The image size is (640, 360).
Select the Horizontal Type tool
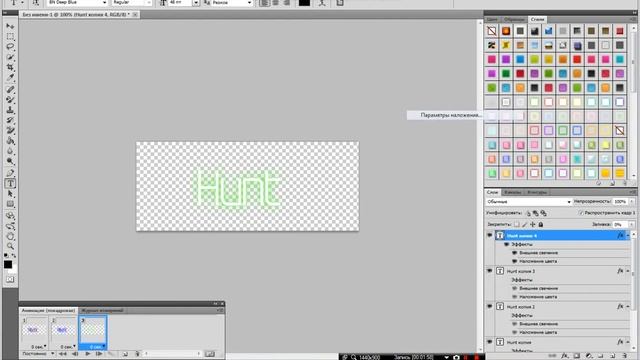(10, 184)
